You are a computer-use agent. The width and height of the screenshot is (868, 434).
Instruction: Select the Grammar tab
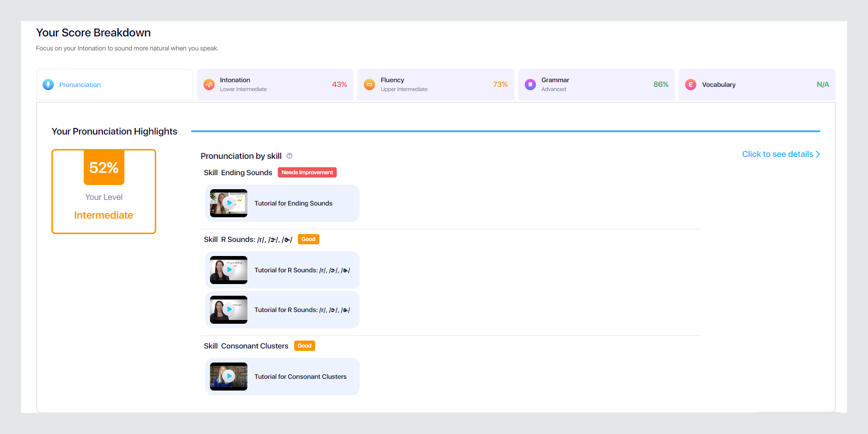596,85
